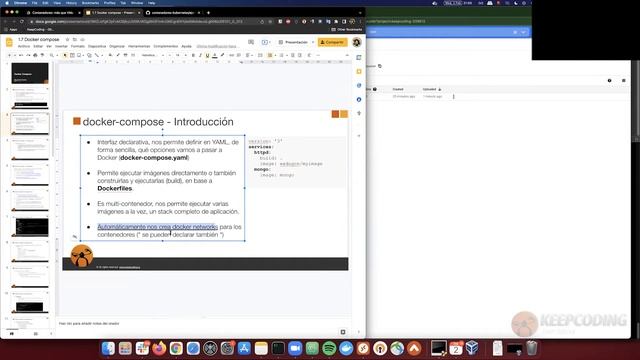Click the new slide plus button
Viewport: 640px width, 360px height.
click(x=9, y=55)
